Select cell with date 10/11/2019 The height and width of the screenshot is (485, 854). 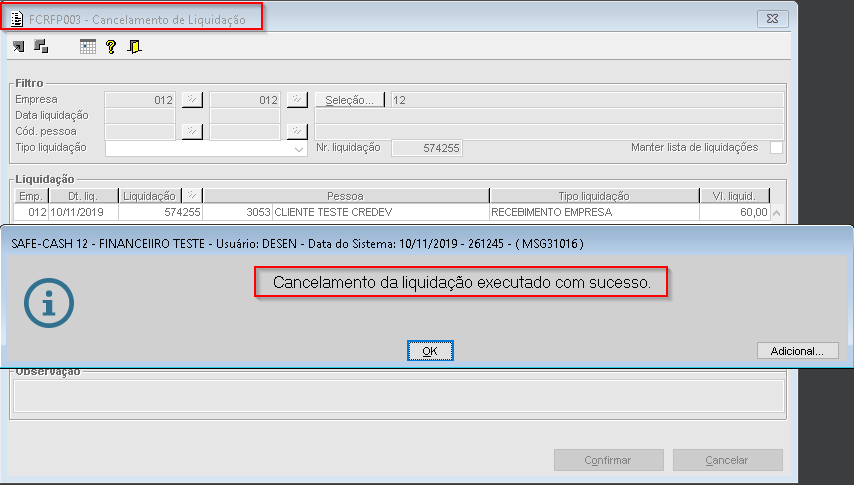(x=83, y=212)
